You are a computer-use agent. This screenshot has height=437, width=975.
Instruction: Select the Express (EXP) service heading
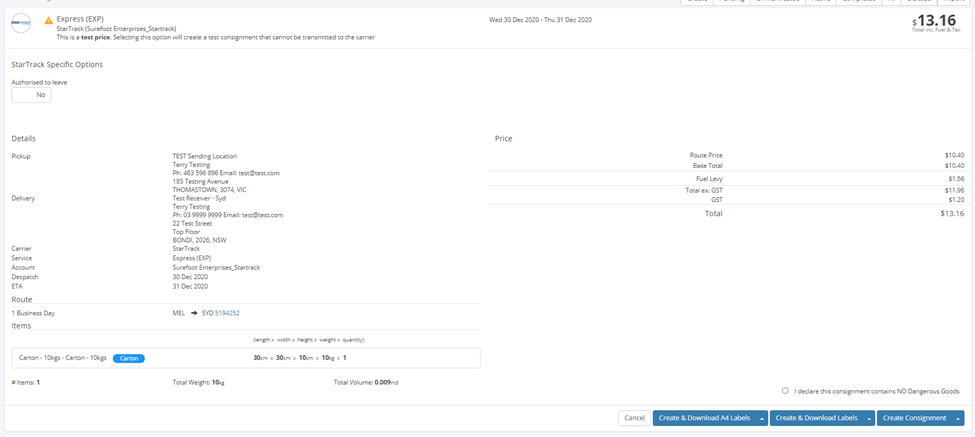pos(80,19)
